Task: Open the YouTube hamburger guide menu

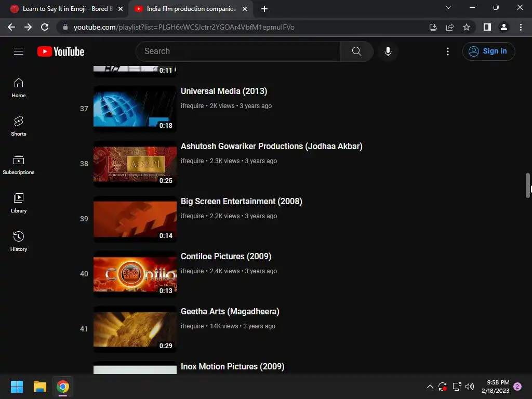Action: coord(19,51)
